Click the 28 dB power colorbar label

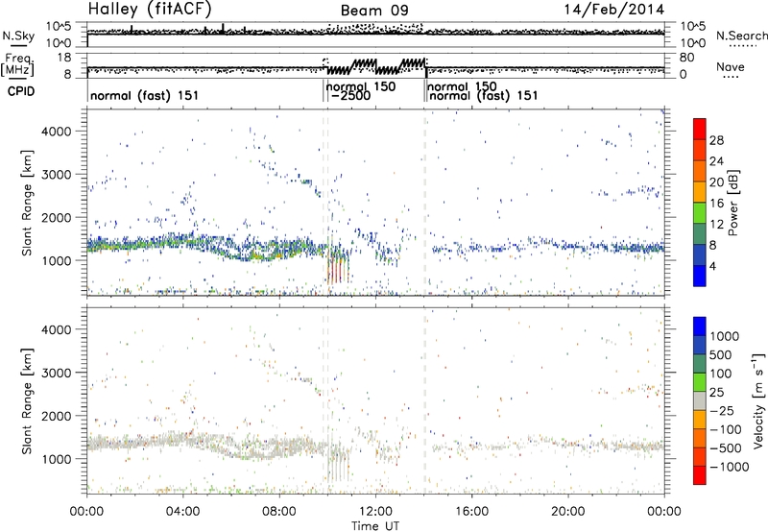pyautogui.click(x=716, y=140)
